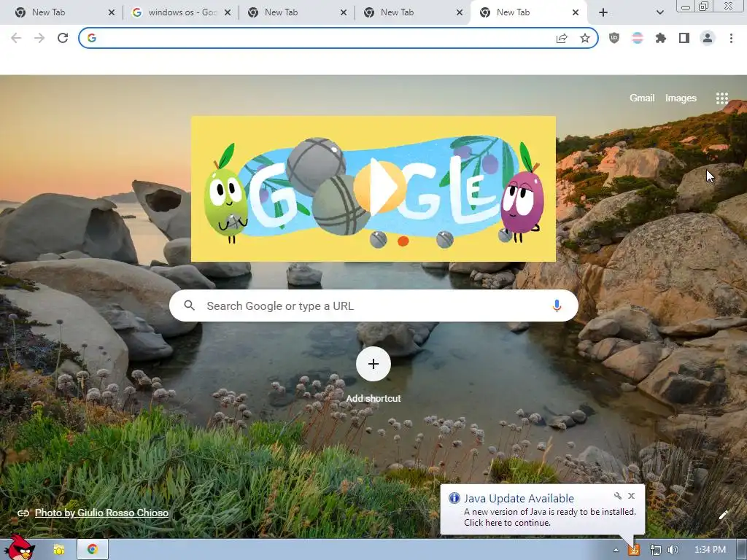Open a new tab with plus button

(x=603, y=12)
